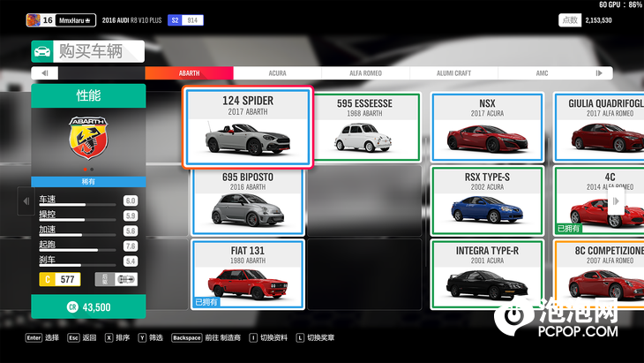
Task: Click the 2016 AUDI R8 V10 PLUS text
Action: point(131,20)
